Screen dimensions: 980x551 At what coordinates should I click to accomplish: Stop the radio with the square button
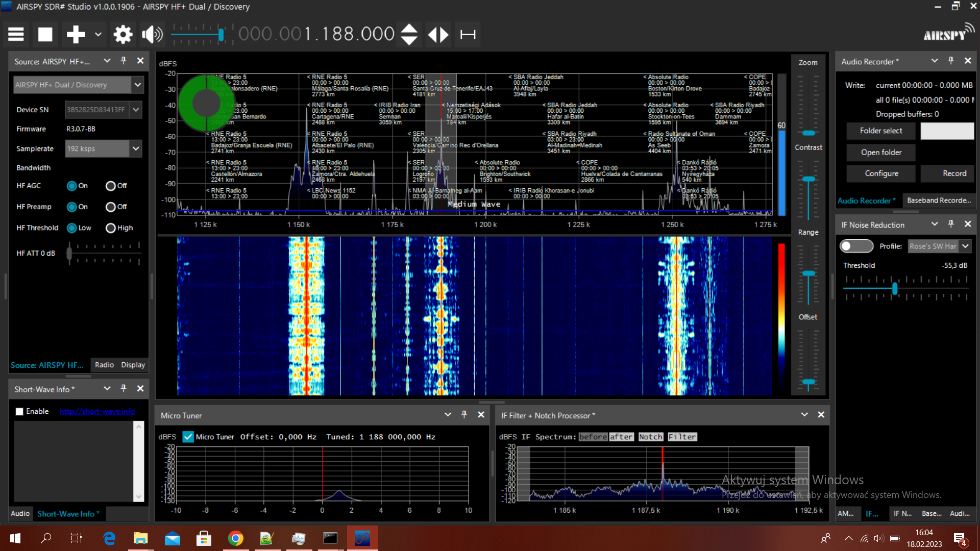point(45,35)
